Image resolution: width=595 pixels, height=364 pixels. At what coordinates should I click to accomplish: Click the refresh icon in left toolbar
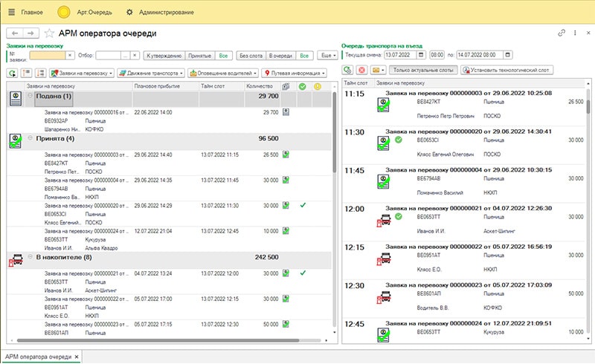click(x=13, y=74)
